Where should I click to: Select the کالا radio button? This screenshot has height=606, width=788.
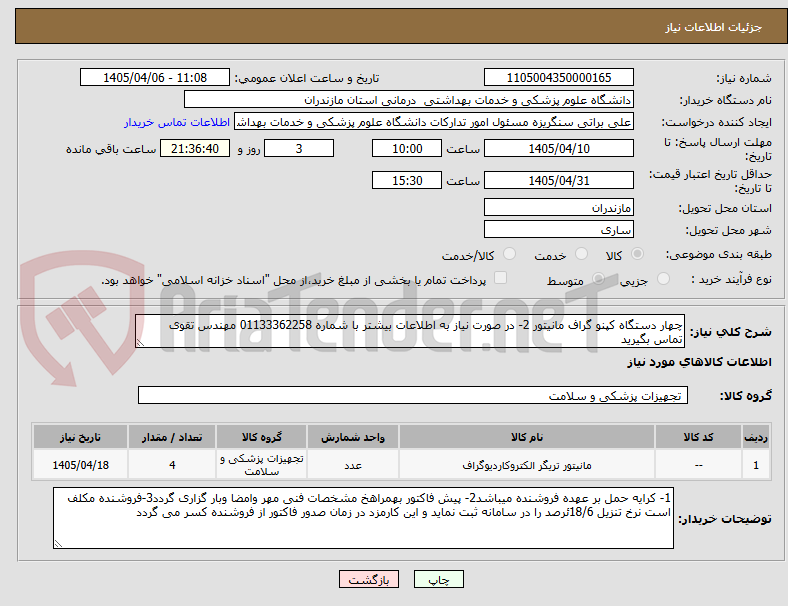click(x=637, y=254)
